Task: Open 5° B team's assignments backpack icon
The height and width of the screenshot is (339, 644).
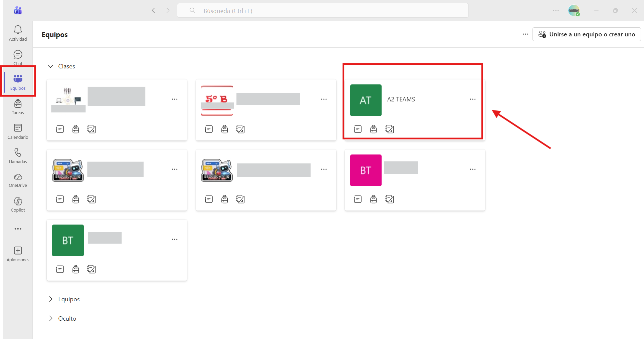Action: click(224, 129)
